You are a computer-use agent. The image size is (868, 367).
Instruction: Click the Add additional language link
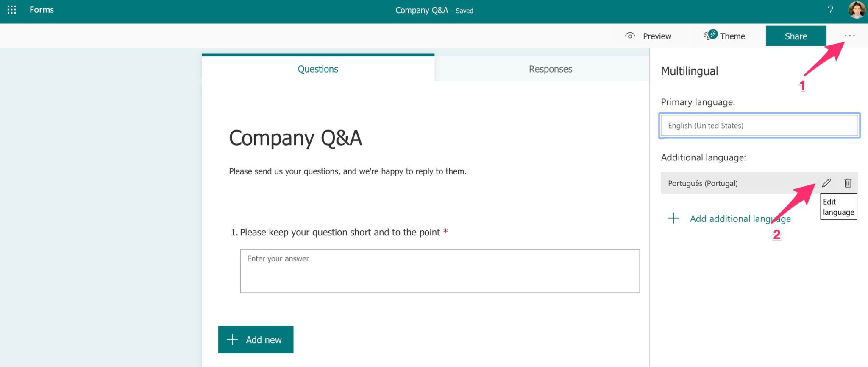[740, 219]
